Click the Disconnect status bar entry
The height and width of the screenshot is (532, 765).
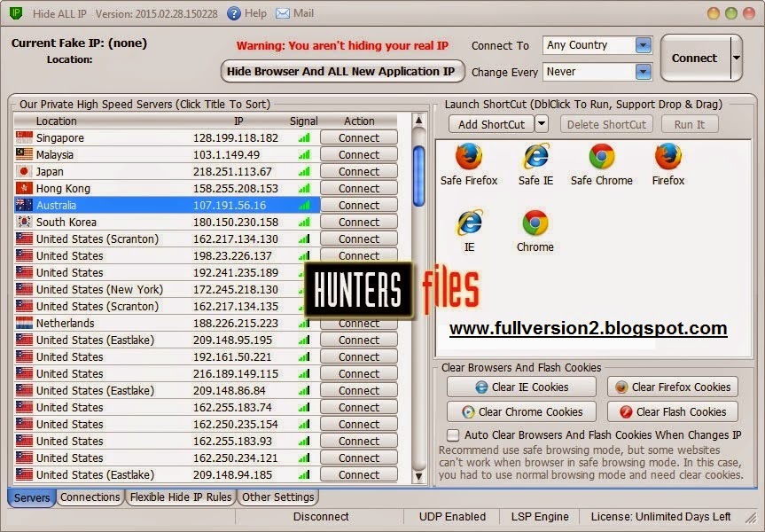(321, 516)
